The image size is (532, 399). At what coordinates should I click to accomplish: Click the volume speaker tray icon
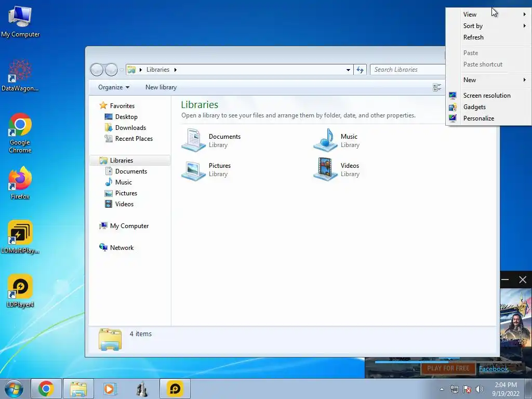[x=480, y=389]
